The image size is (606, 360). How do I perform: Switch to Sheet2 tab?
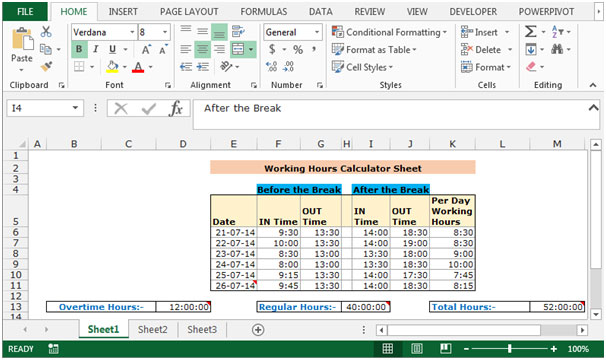(x=153, y=329)
